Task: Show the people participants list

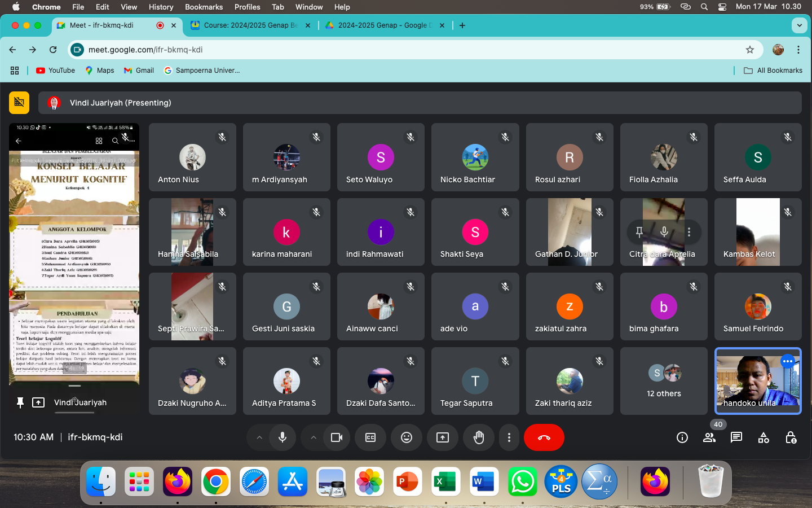Action: (709, 437)
